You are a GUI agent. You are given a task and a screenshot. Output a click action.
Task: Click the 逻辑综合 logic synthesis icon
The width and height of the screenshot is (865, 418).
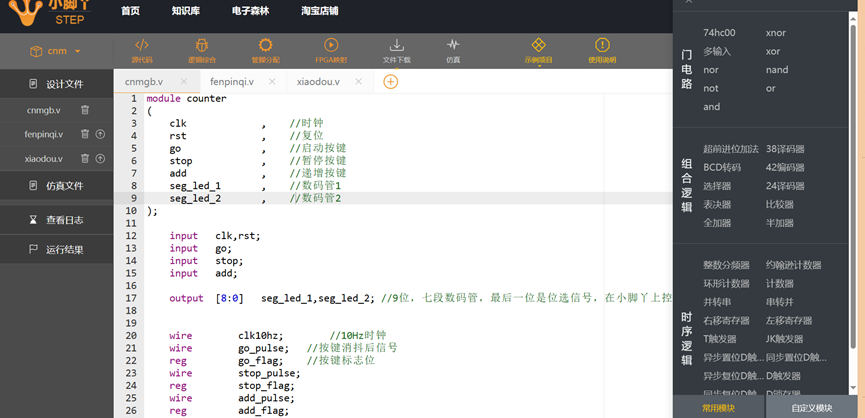click(x=202, y=46)
